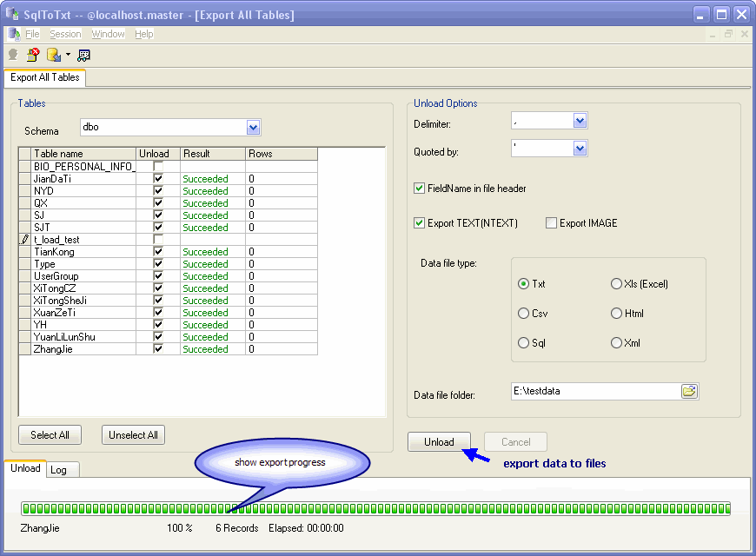
Task: Open the export icon's dropdown arrow
Action: pos(68,55)
